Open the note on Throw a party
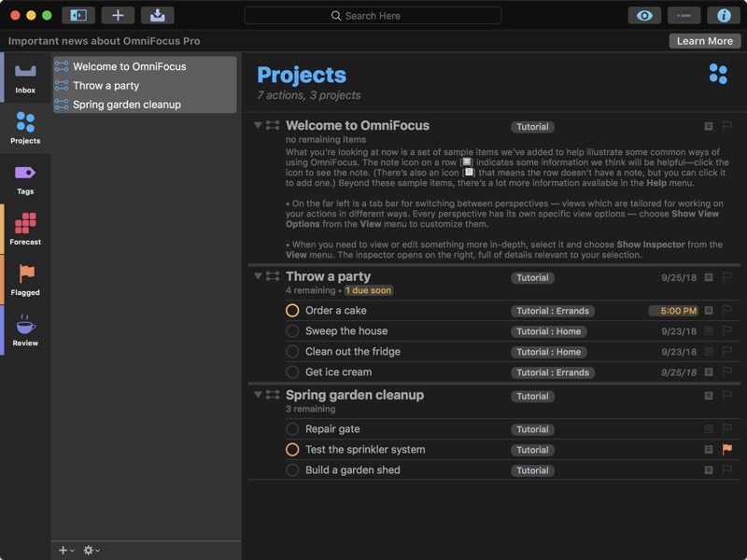The height and width of the screenshot is (560, 747). (709, 277)
